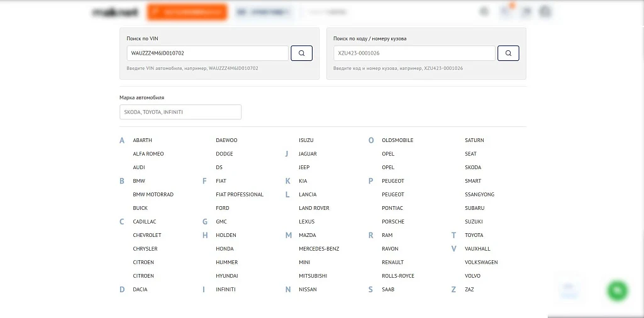Select CHEVROLET from the brand list
Image resolution: width=644 pixels, height=318 pixels.
pos(147,235)
